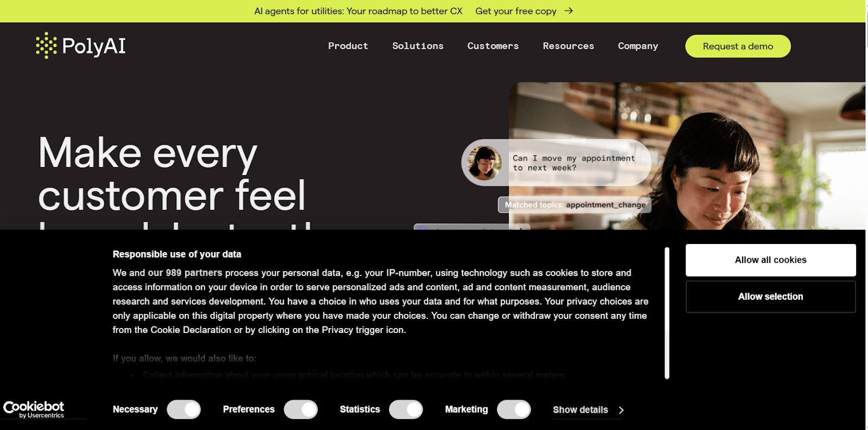Open the Resources navigation menu

[x=568, y=46]
